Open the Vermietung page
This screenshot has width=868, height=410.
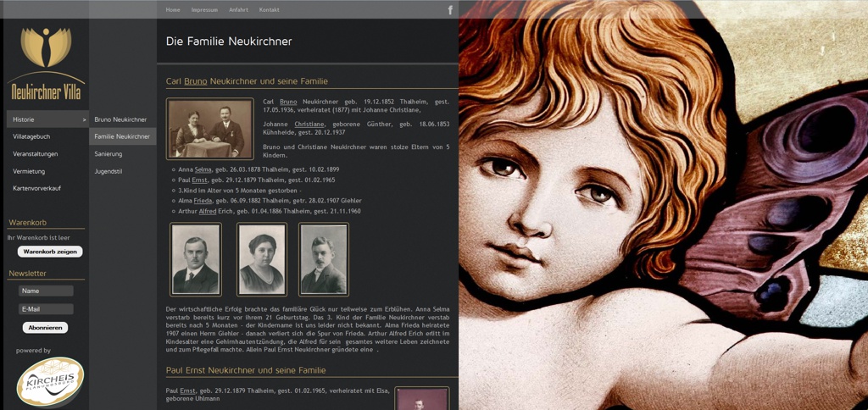point(29,171)
